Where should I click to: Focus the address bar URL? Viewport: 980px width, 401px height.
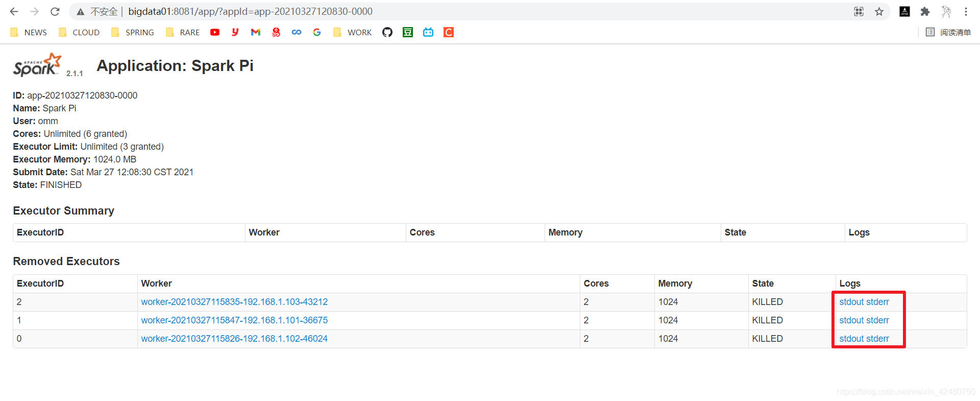(x=250, y=11)
